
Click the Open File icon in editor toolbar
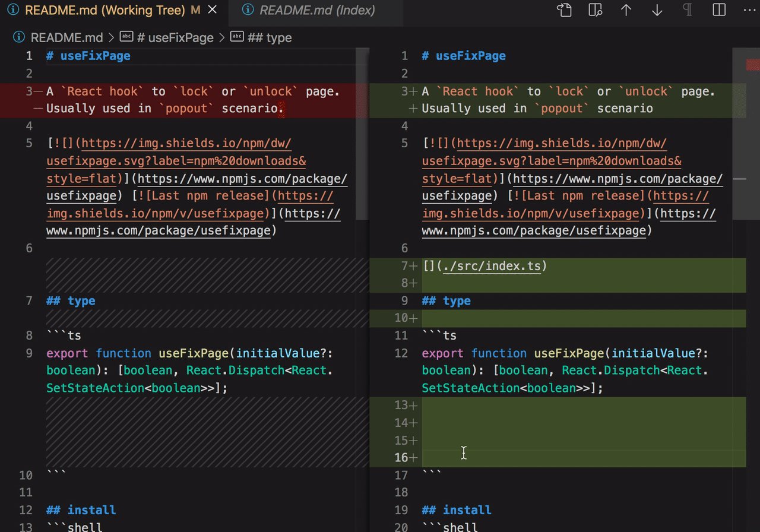[x=564, y=10]
